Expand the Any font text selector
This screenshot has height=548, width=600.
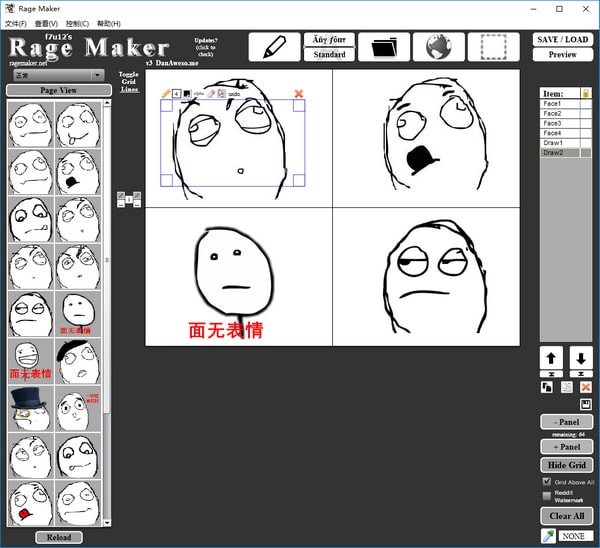click(329, 40)
